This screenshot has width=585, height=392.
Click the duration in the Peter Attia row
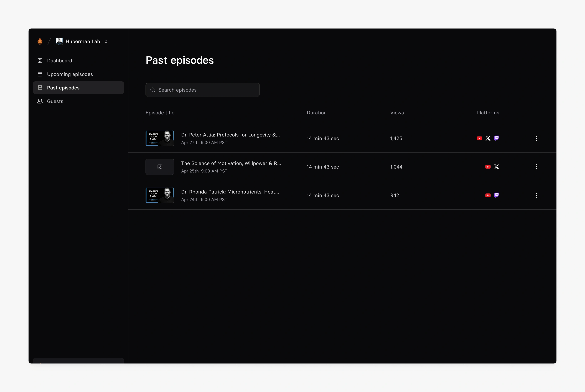click(323, 138)
